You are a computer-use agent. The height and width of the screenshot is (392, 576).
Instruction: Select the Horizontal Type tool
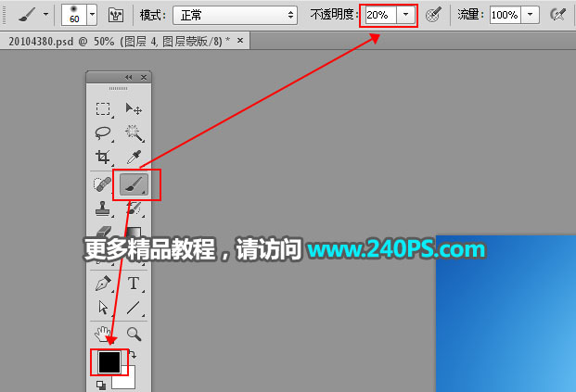point(134,283)
